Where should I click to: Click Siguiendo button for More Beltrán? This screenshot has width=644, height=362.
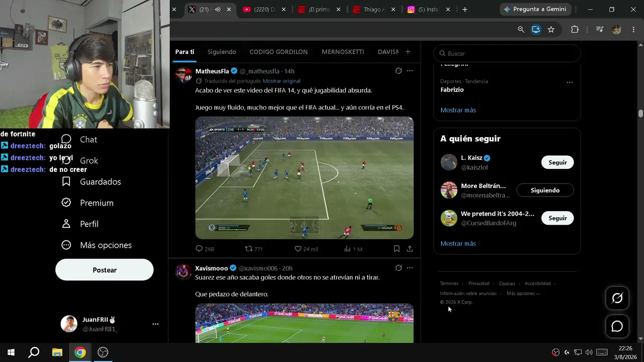pos(545,191)
